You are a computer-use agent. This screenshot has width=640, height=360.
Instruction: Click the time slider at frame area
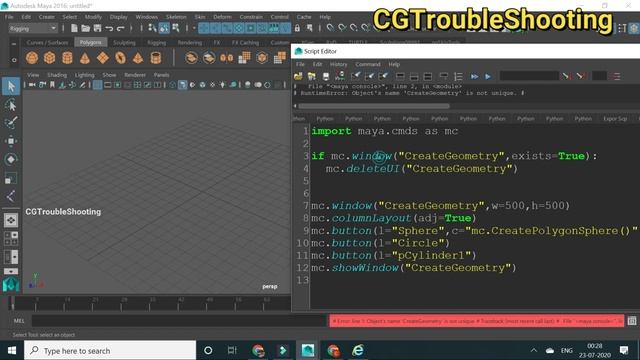pos(149,304)
